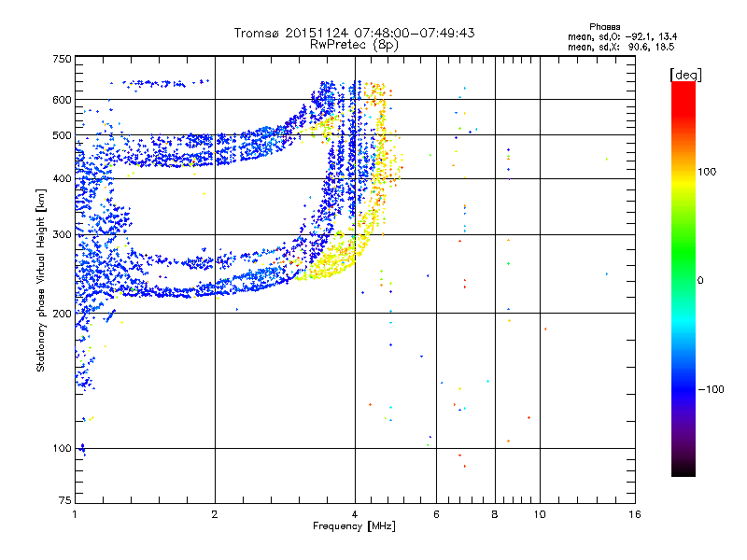The height and width of the screenshot is (560, 747).
Task: Click the y-axis label '600'
Action: pyautogui.click(x=63, y=100)
